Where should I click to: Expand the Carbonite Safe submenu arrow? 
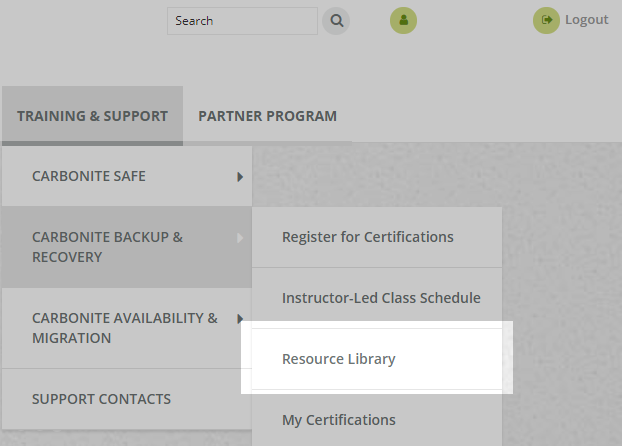(x=240, y=177)
